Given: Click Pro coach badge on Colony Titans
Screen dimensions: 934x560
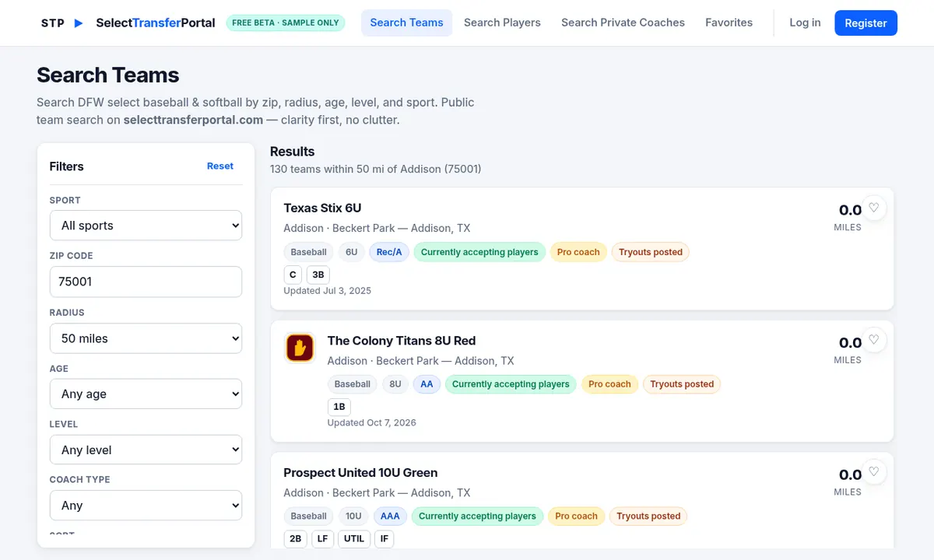Looking at the screenshot, I should point(609,384).
